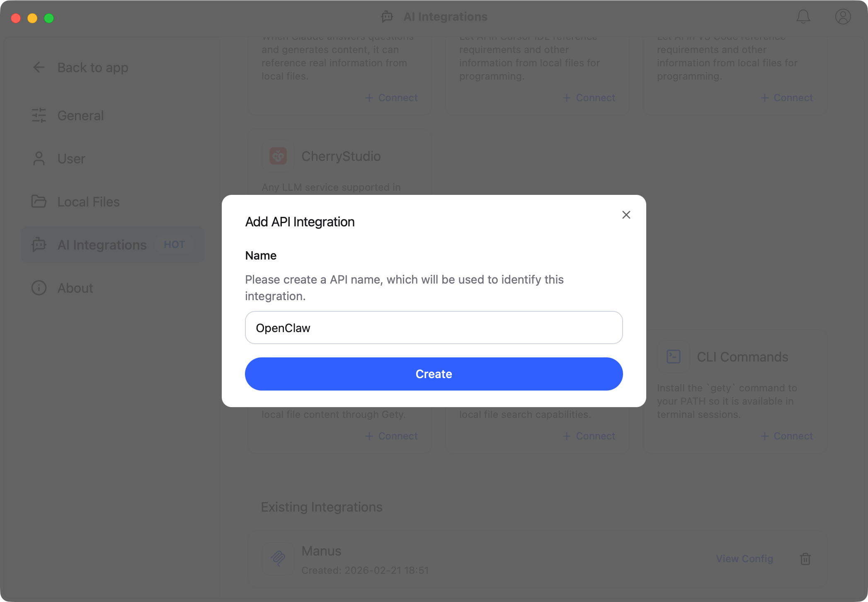Delete the Manus integration with trash icon

pos(805,559)
